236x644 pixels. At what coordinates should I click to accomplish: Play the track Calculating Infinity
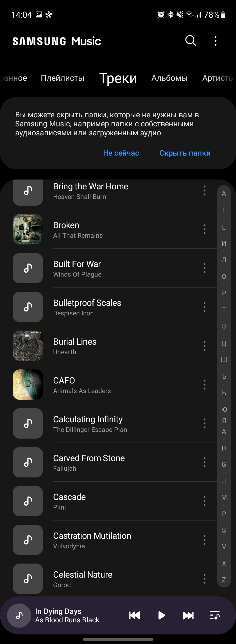pyautogui.click(x=88, y=423)
